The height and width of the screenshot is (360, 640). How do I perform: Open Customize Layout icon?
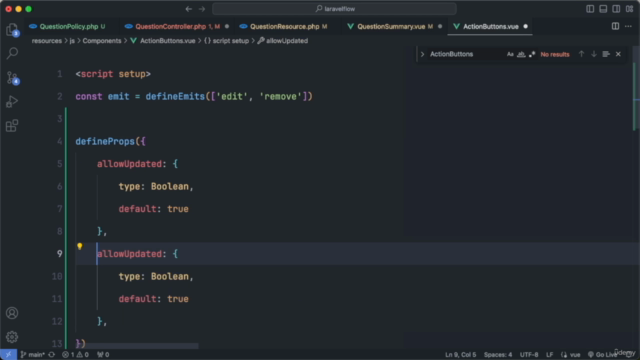(x=629, y=9)
